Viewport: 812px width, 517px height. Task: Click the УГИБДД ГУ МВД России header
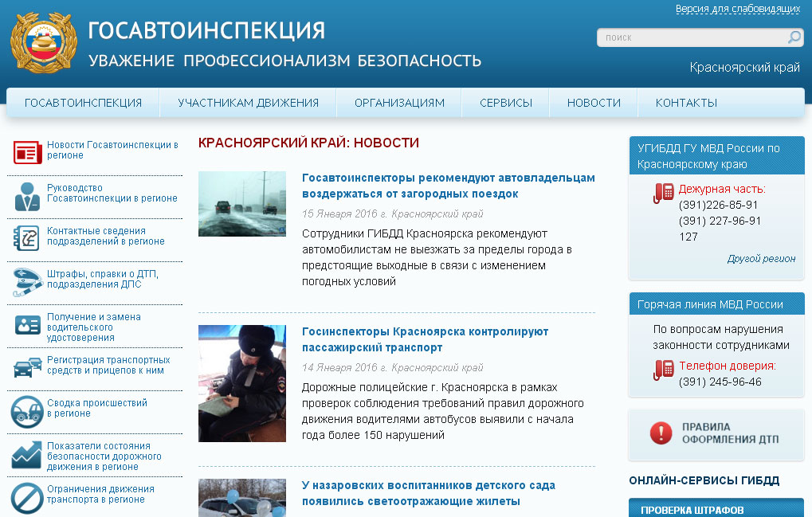pyautogui.click(x=716, y=156)
